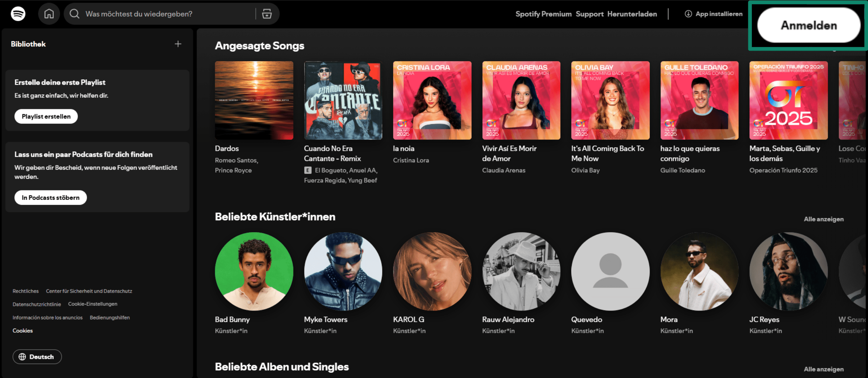Click the Anmelden button
Image resolution: width=868 pixels, height=378 pixels.
click(x=809, y=25)
